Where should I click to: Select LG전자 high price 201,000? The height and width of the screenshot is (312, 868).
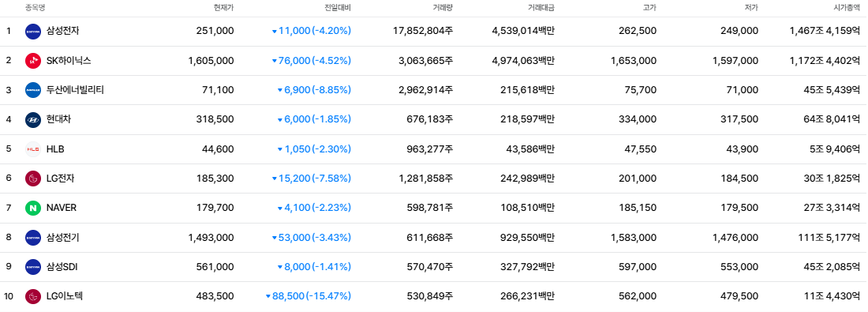(x=638, y=179)
